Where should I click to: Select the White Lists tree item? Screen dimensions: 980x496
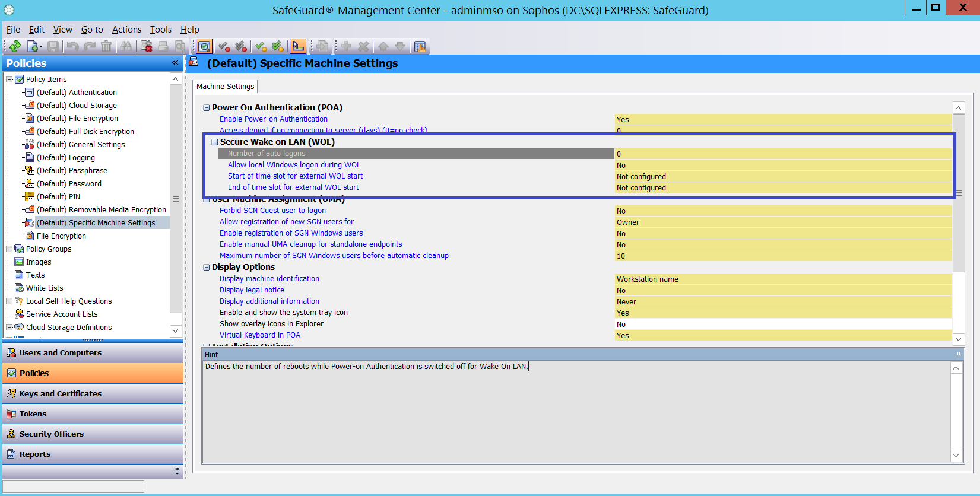(x=45, y=288)
